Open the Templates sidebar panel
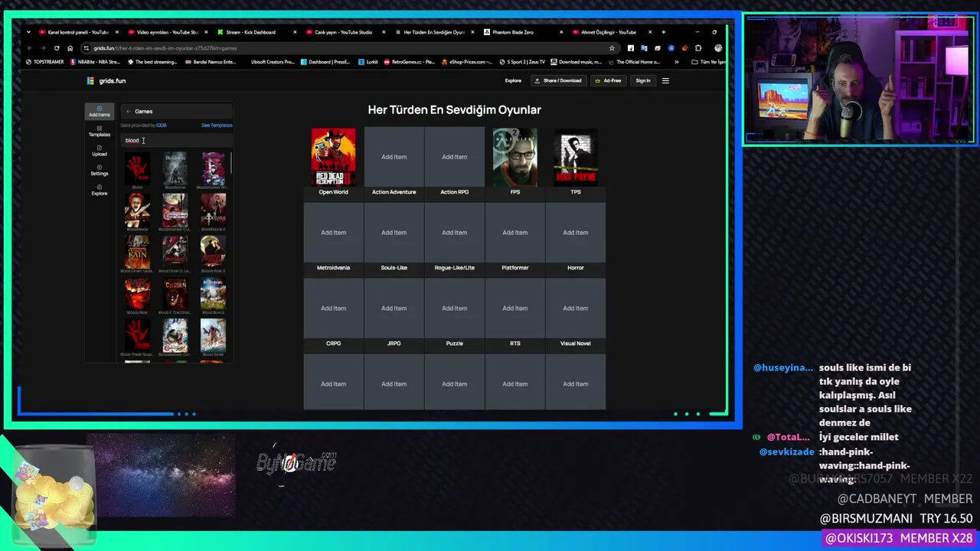Screen dimensions: 980x551 99,131
